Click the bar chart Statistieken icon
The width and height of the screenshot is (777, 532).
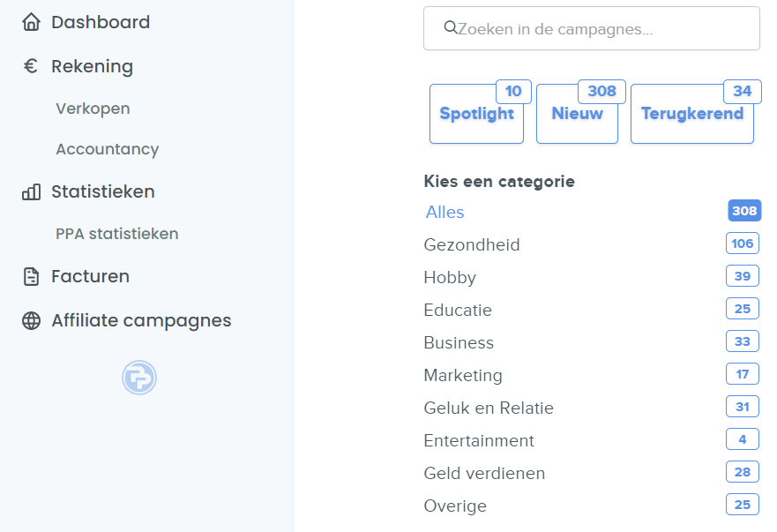[x=31, y=191]
